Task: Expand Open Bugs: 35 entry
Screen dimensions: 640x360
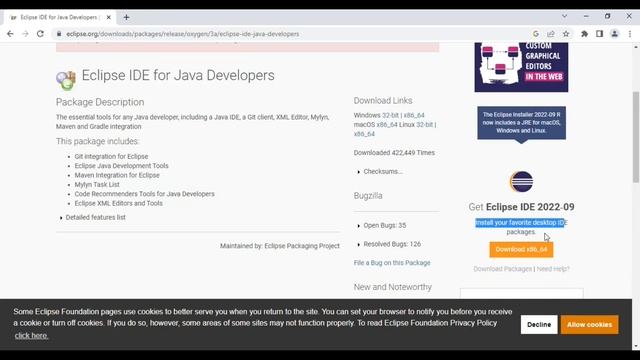Action: (384, 225)
